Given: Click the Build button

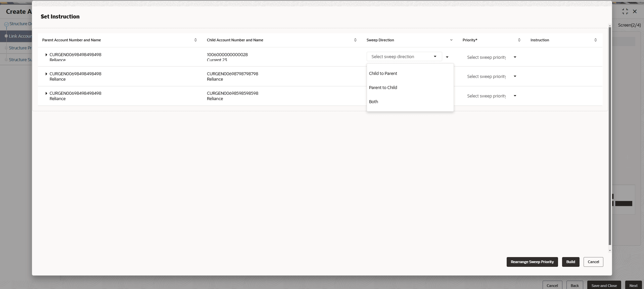Looking at the screenshot, I should [570, 262].
